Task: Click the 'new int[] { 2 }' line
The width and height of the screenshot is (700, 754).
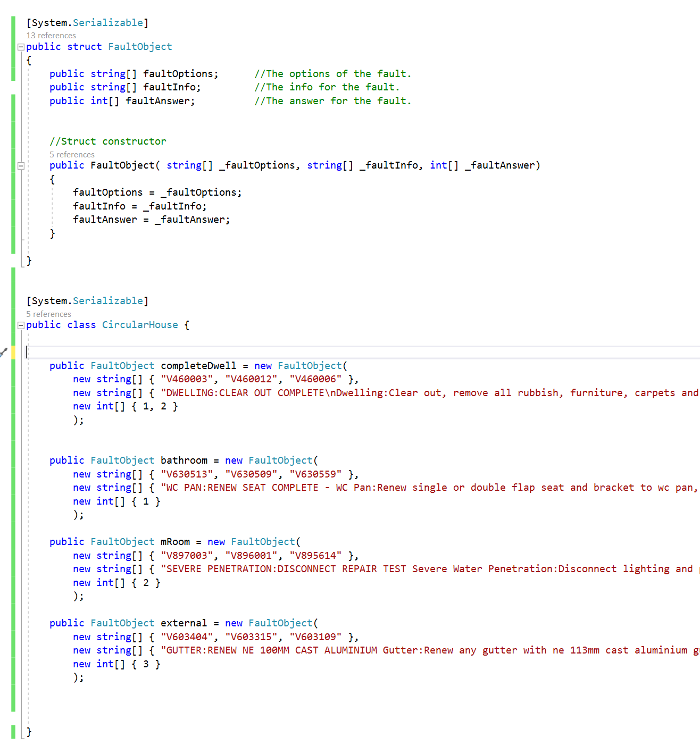Action: click(116, 583)
